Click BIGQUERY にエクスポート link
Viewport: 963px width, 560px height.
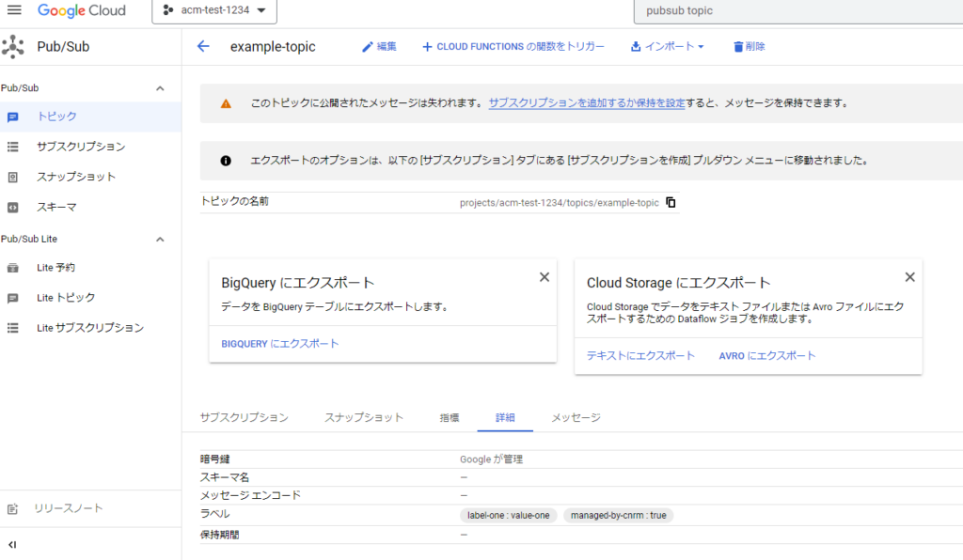click(280, 344)
